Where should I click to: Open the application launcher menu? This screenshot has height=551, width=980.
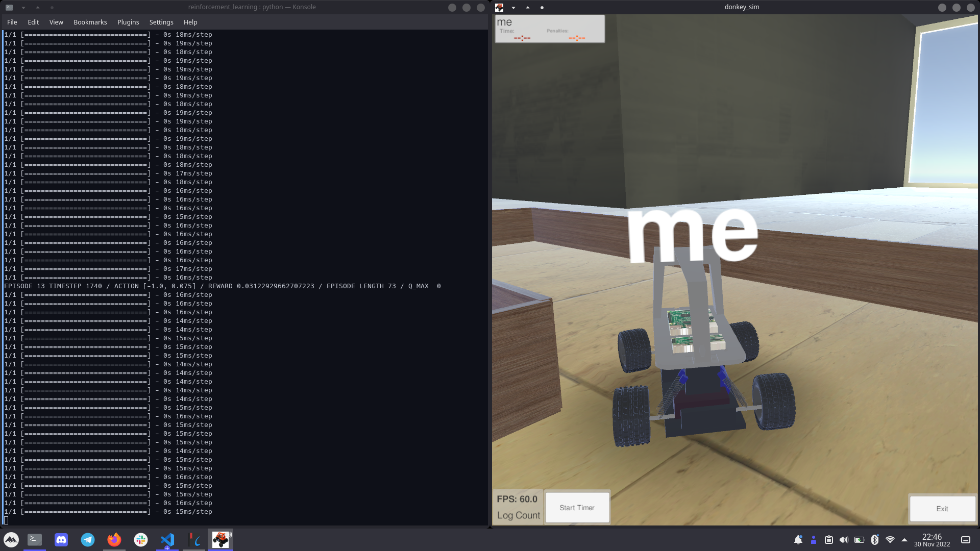point(11,539)
